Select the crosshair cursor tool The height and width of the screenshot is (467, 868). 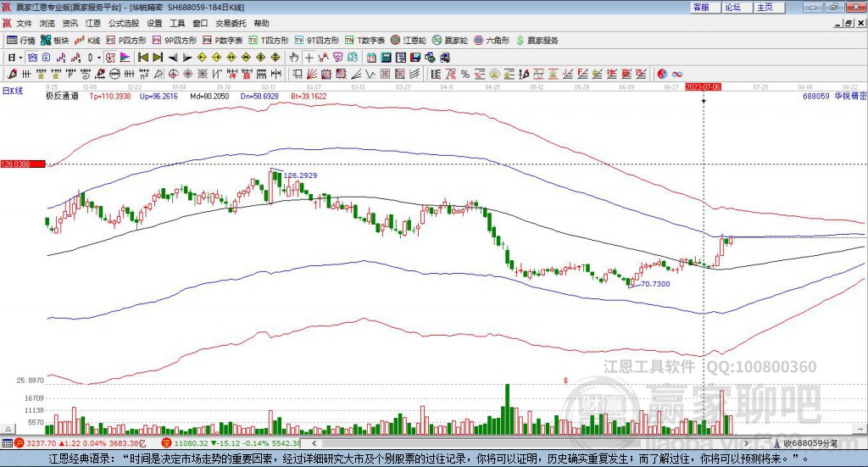[309, 58]
